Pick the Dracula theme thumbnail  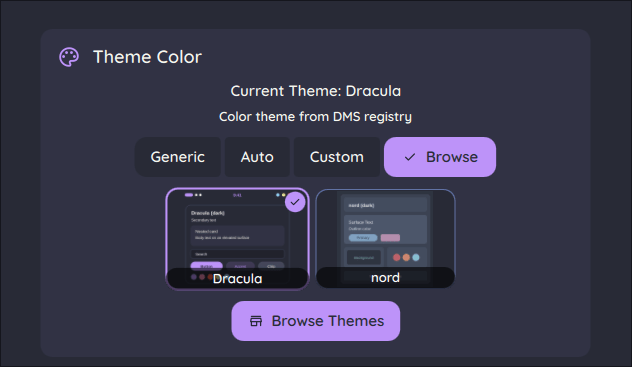(237, 239)
